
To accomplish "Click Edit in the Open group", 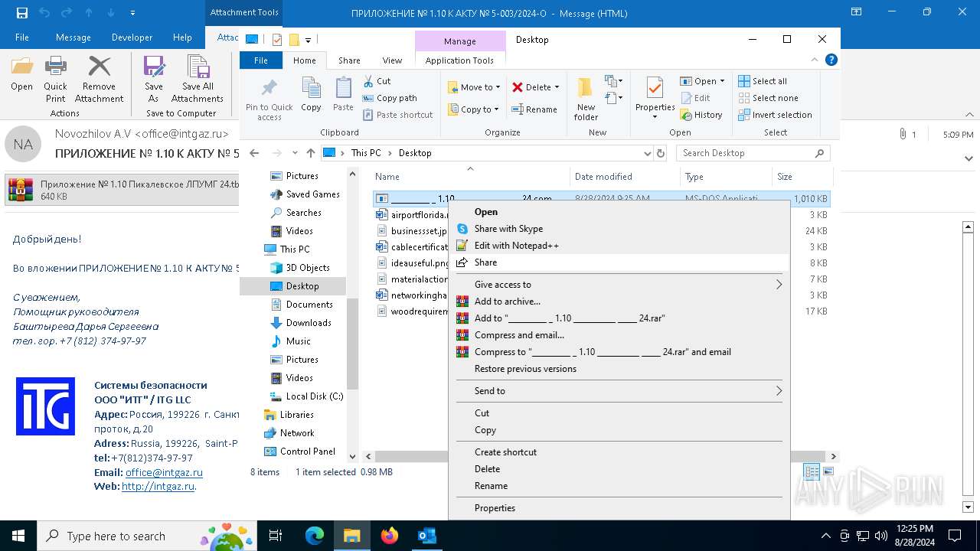I will pyautogui.click(x=695, y=98).
